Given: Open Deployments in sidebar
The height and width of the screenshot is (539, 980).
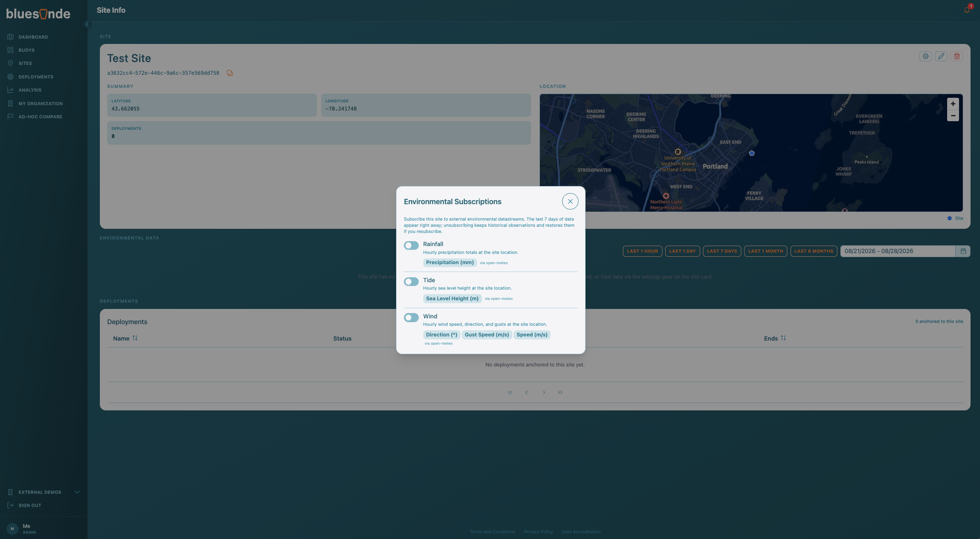Looking at the screenshot, I should tap(36, 77).
